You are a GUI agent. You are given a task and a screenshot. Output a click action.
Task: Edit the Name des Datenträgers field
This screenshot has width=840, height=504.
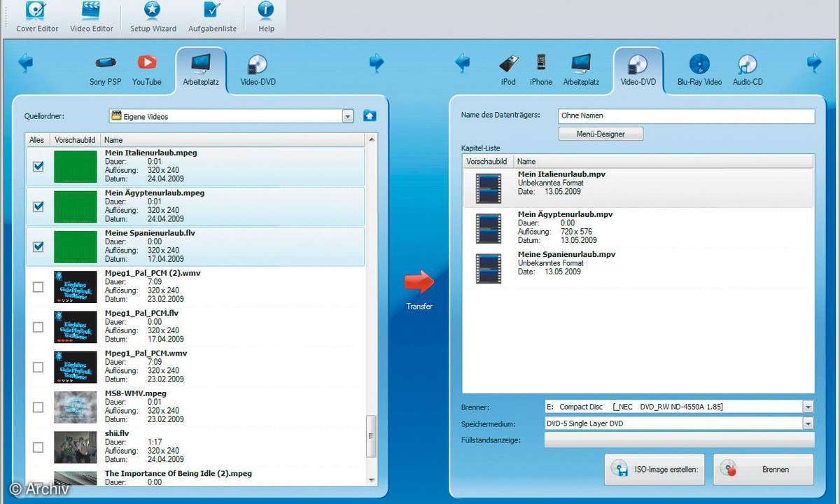click(687, 116)
